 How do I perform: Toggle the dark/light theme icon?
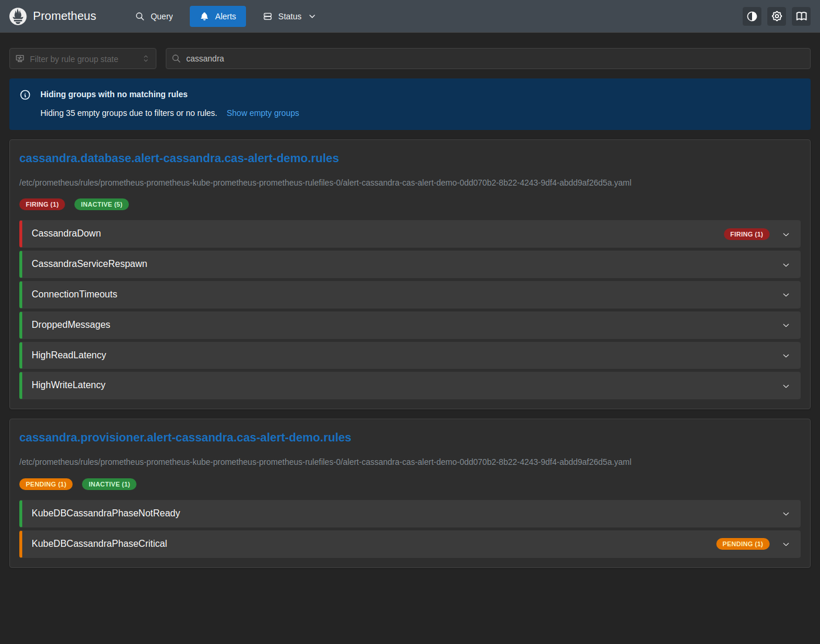pos(752,16)
